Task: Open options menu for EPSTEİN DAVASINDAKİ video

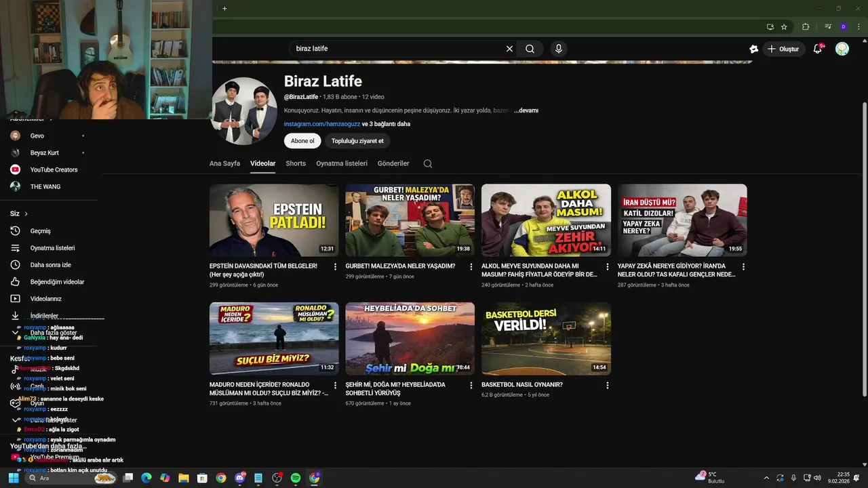Action: (335, 267)
